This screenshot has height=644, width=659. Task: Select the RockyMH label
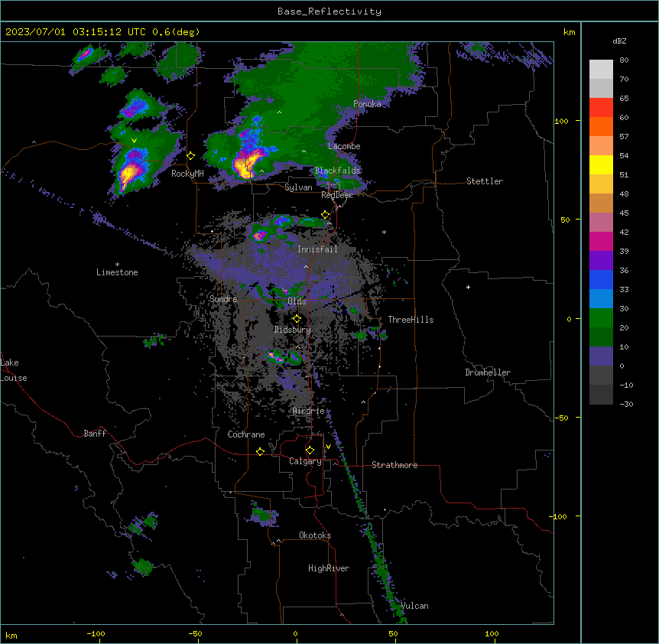(x=187, y=174)
